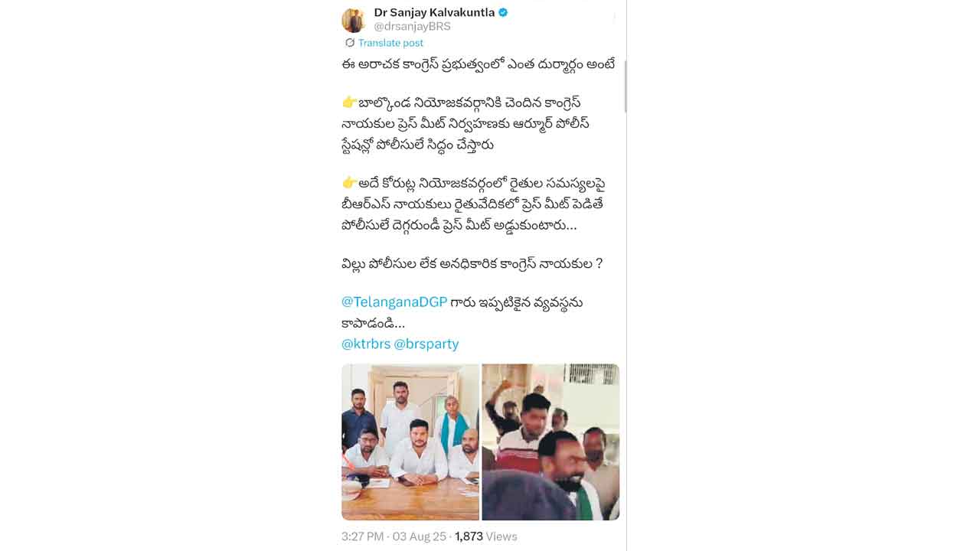Open the faint more options icon
Screen dimensions: 980x551
614,18
